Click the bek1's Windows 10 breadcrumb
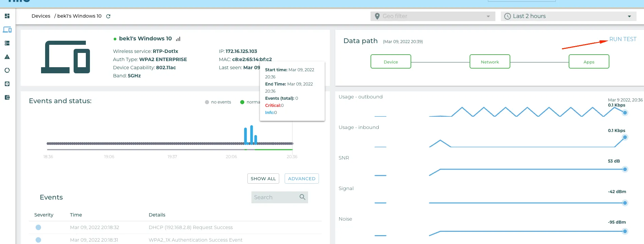 [79, 16]
